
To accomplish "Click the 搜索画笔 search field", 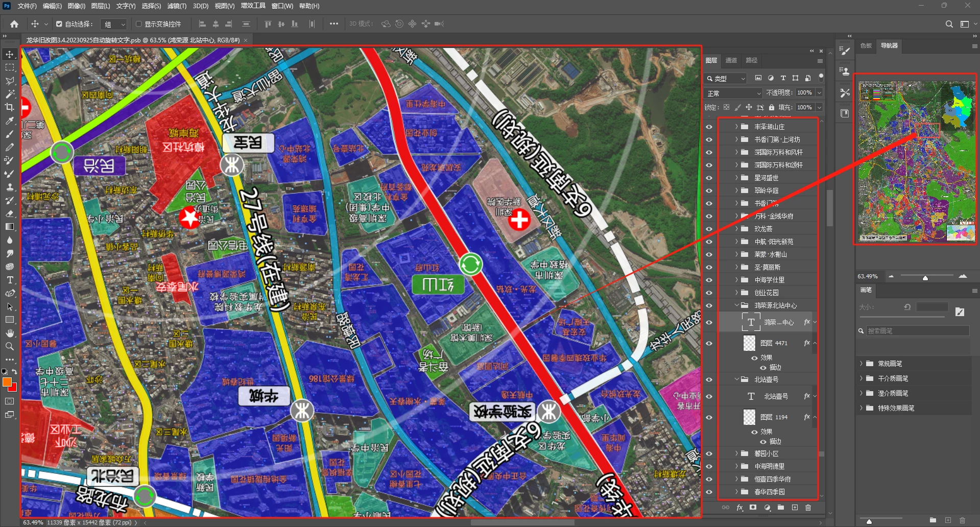I will point(918,331).
